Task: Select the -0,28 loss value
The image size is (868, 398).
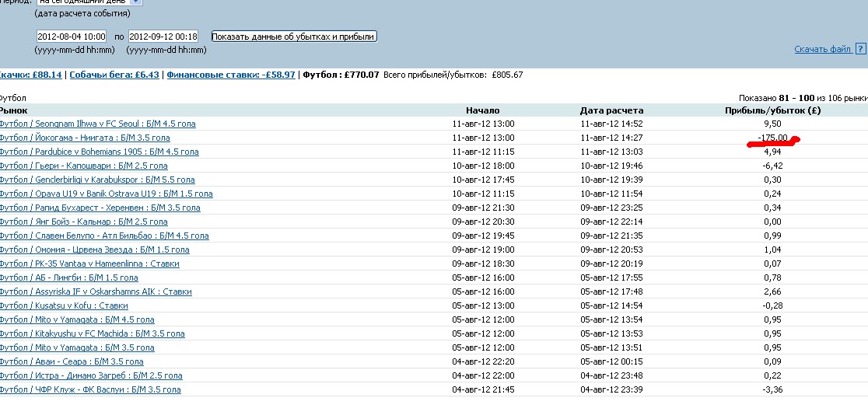Action: pos(772,305)
